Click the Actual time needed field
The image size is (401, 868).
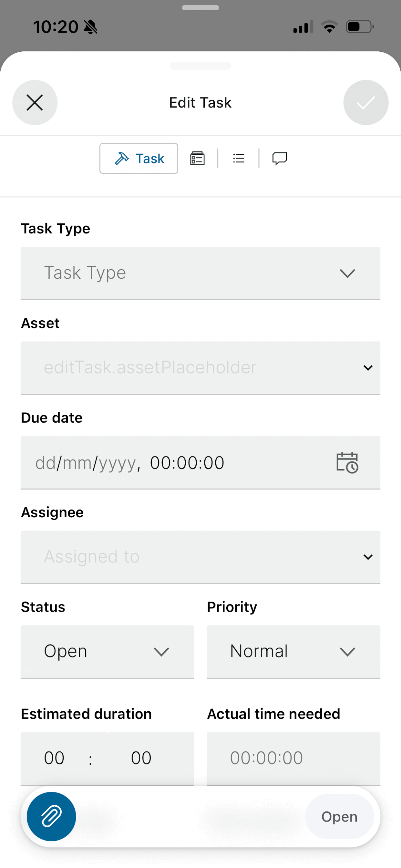click(293, 758)
